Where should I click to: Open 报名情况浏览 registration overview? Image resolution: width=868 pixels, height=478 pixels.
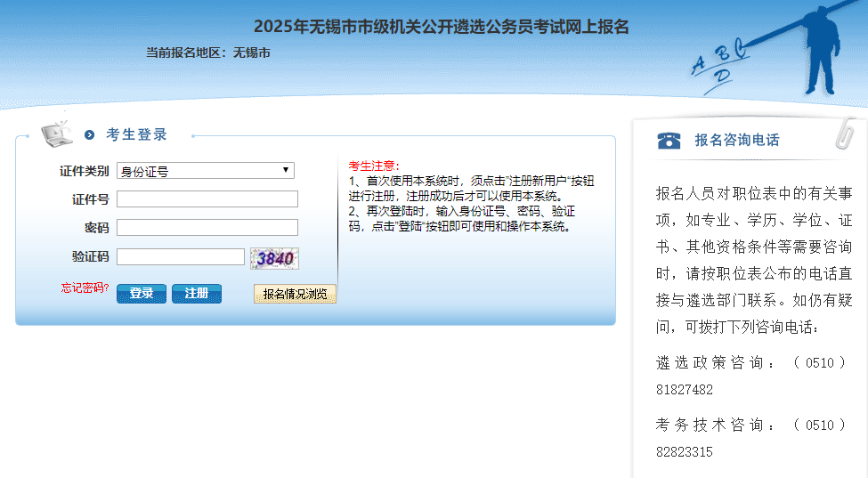point(295,294)
